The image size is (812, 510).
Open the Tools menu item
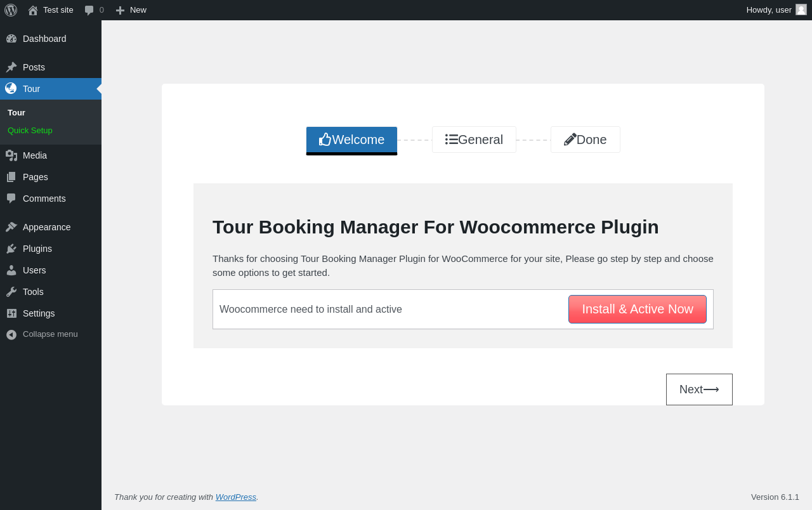[x=51, y=292]
